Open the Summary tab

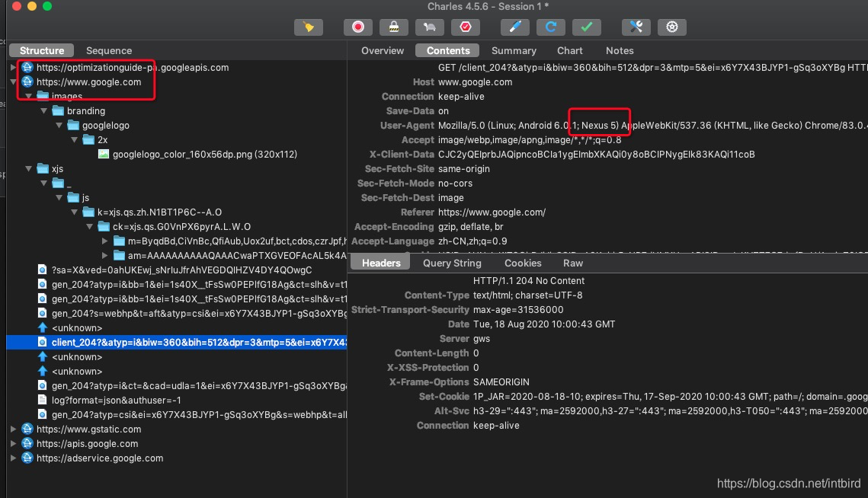(514, 50)
